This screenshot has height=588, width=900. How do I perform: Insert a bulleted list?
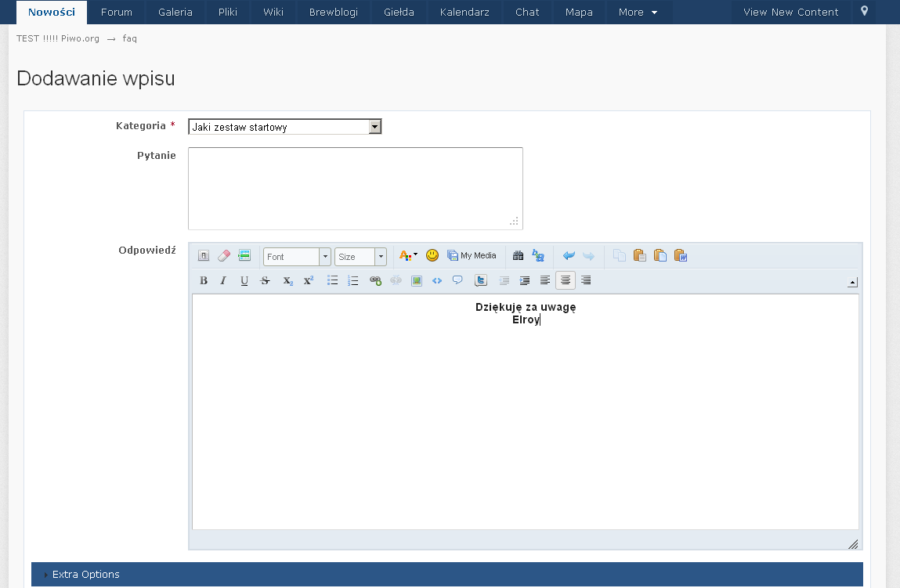pyautogui.click(x=332, y=280)
